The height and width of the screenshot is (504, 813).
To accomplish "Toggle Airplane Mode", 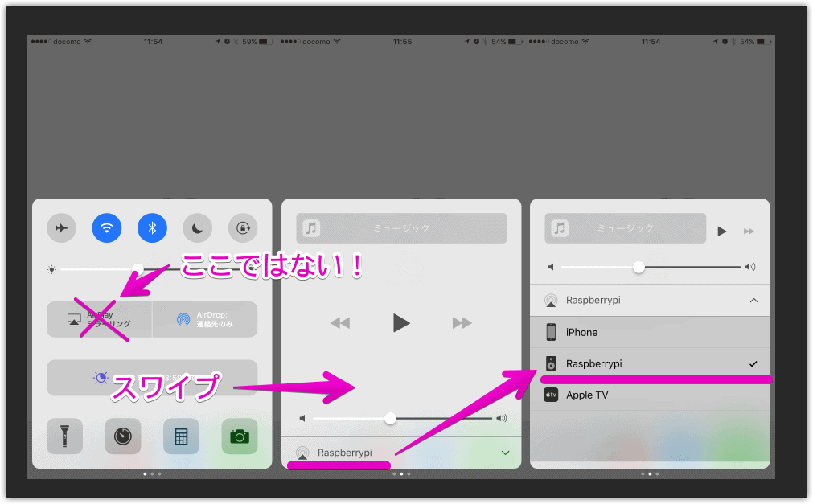I will (x=61, y=227).
